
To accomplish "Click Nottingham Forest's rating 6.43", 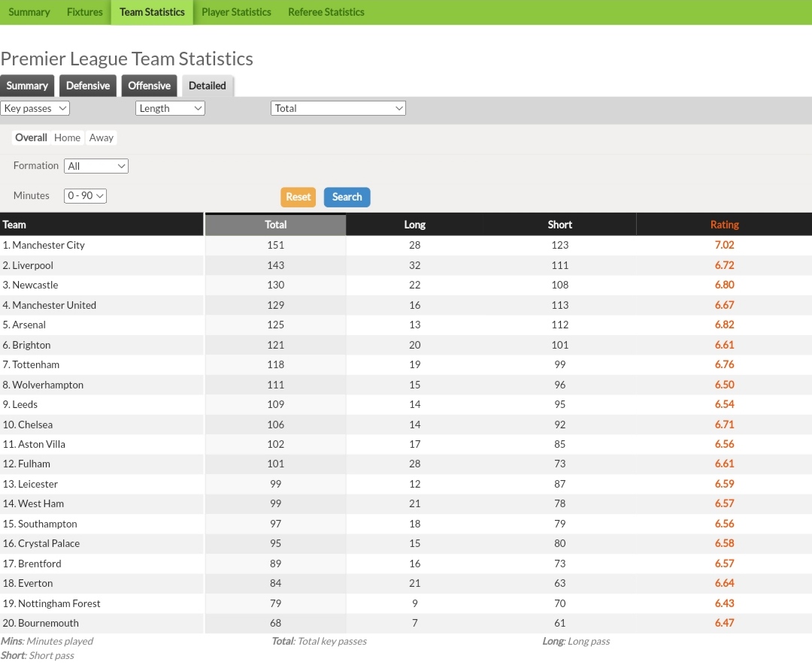I will [725, 603].
